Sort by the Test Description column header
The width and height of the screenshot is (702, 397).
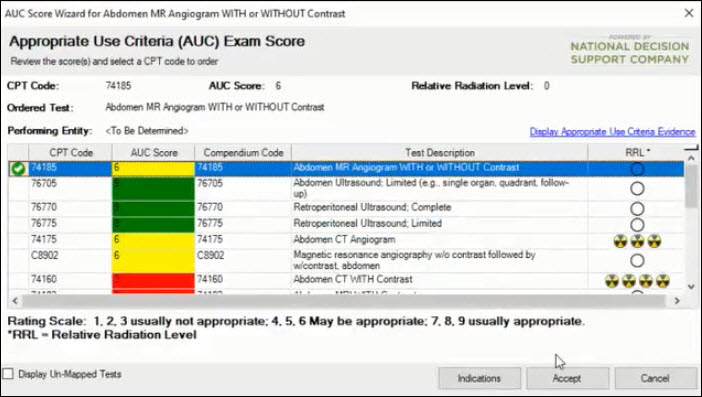click(439, 153)
